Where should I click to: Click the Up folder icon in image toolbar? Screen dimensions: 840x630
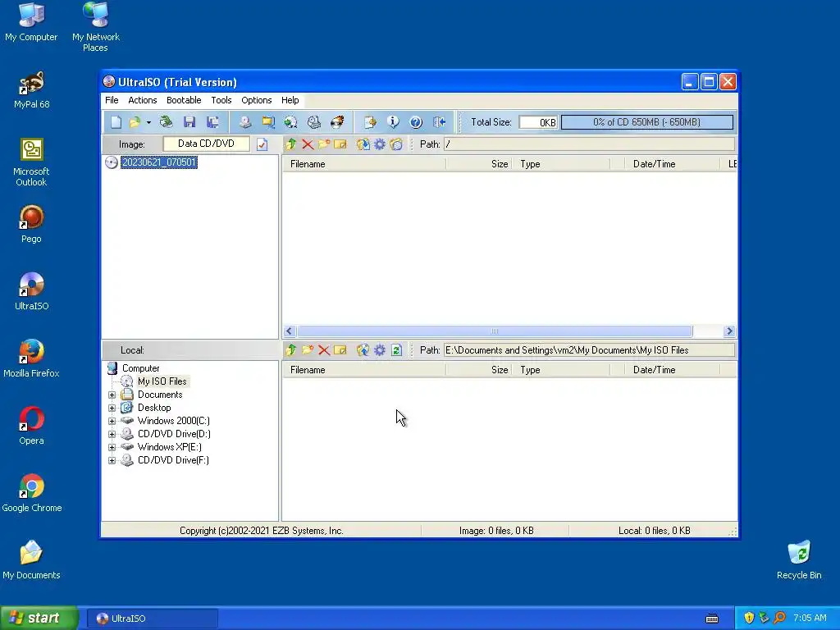pos(291,144)
